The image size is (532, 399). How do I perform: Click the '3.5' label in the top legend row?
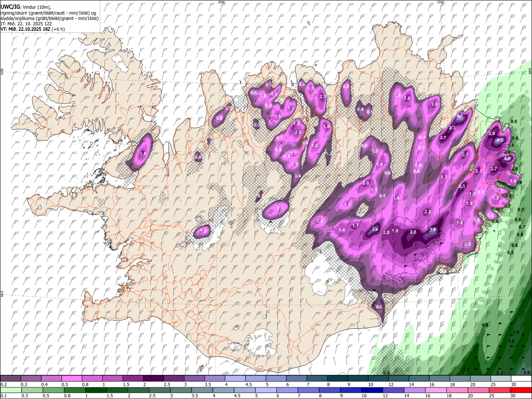coord(207,384)
